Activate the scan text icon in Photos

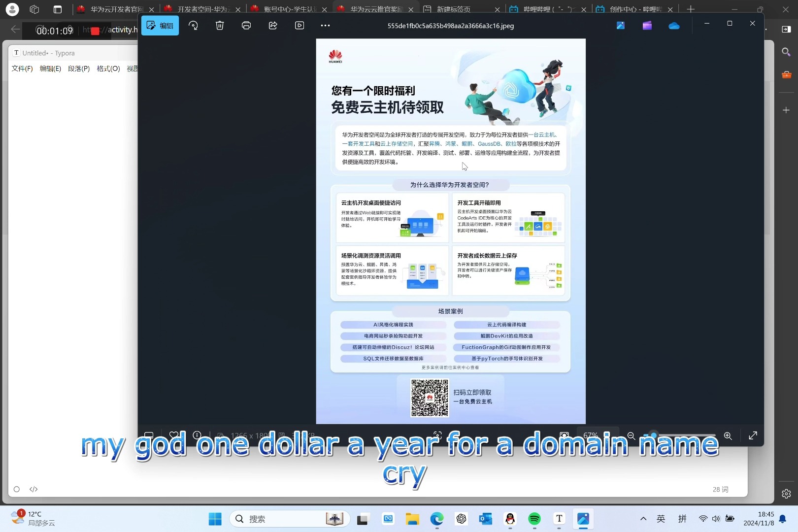point(437,435)
